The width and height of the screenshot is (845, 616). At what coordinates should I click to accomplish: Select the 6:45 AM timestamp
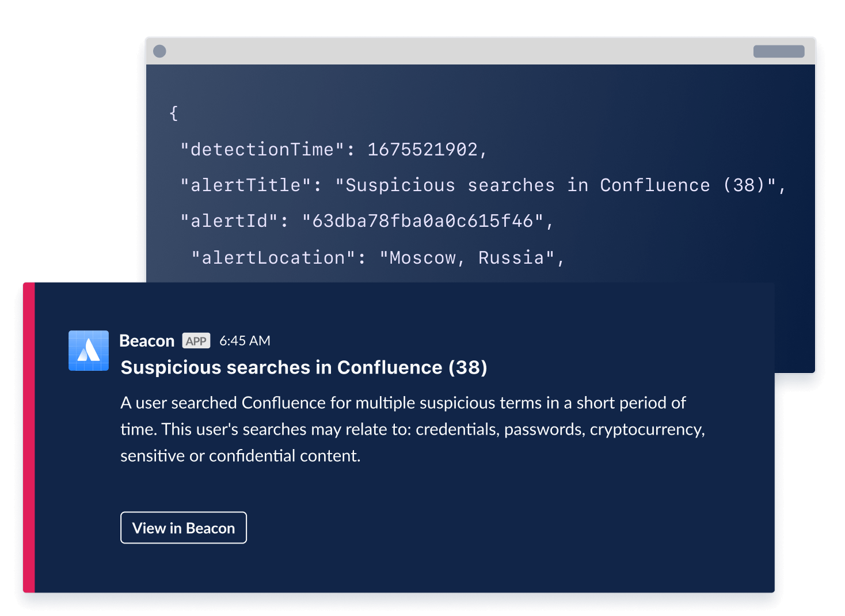[x=244, y=340]
